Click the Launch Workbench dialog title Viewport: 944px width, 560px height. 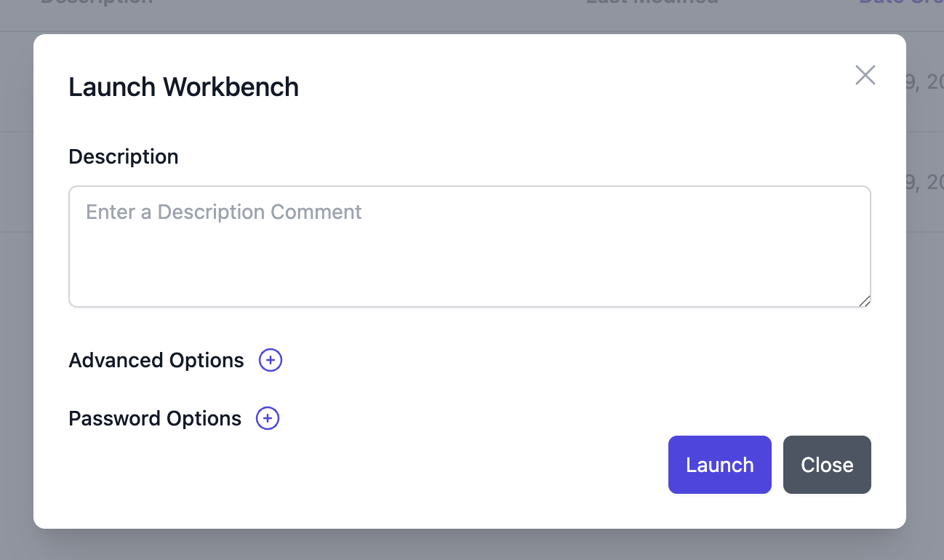[x=183, y=87]
